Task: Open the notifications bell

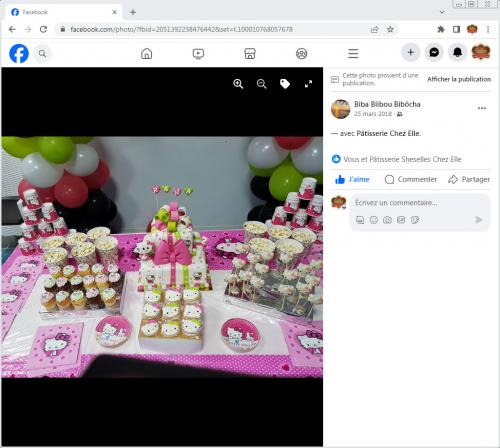Action: click(457, 52)
